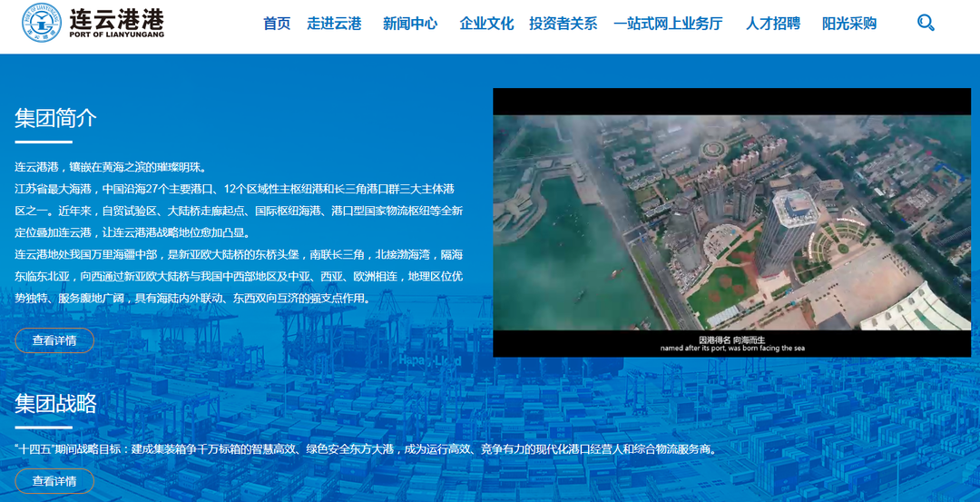The width and height of the screenshot is (980, 502).
Task: Click the intro paragraph starting with 连云港港，镶嵌在
Action: point(111,167)
